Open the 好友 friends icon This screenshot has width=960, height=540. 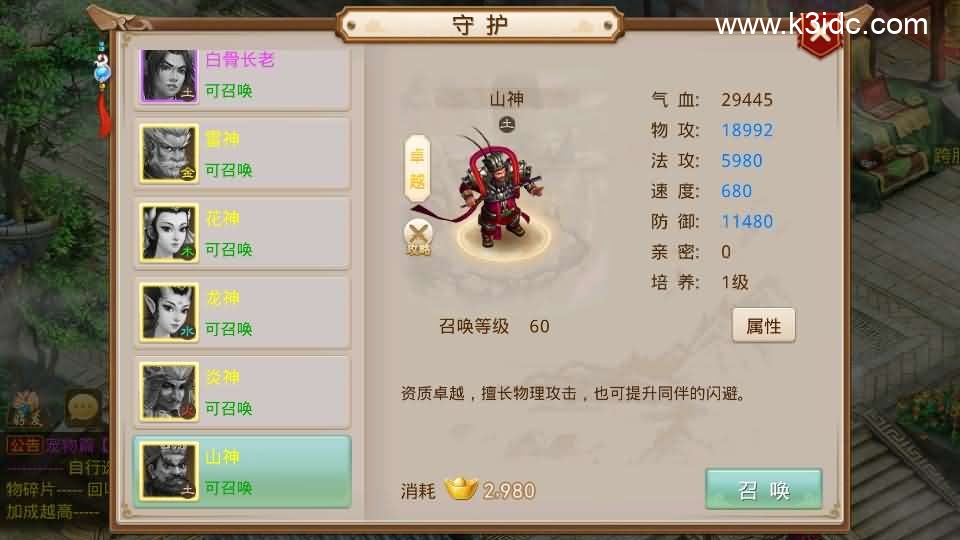25,408
